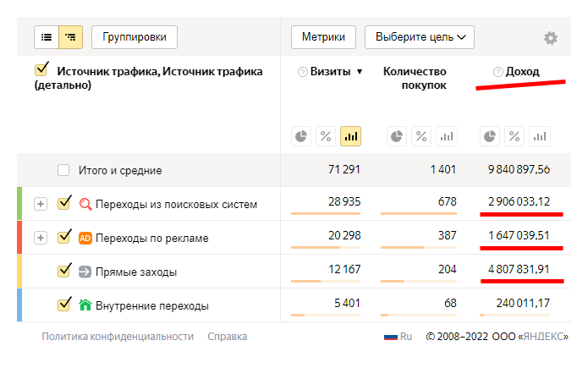The image size is (588, 368).
Task: Switch to flat list view icon
Action: pyautogui.click(x=47, y=37)
